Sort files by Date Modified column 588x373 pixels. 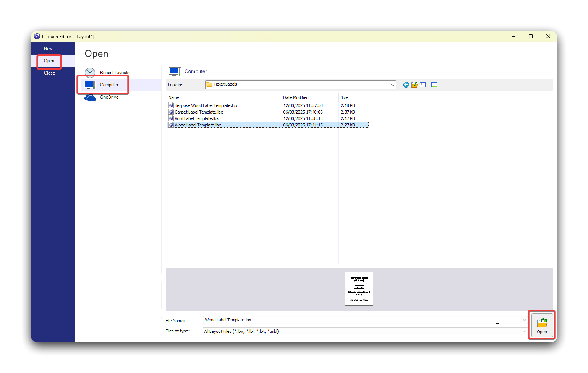[296, 97]
